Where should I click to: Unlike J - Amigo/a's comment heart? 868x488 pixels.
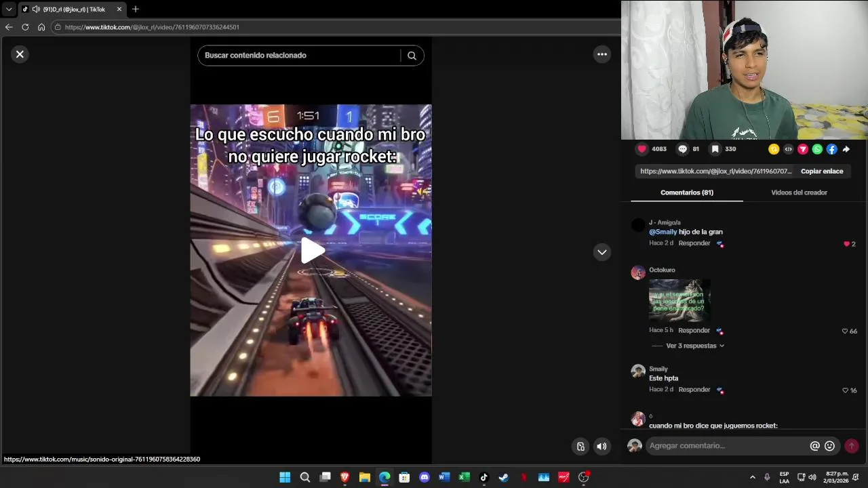[x=846, y=244]
